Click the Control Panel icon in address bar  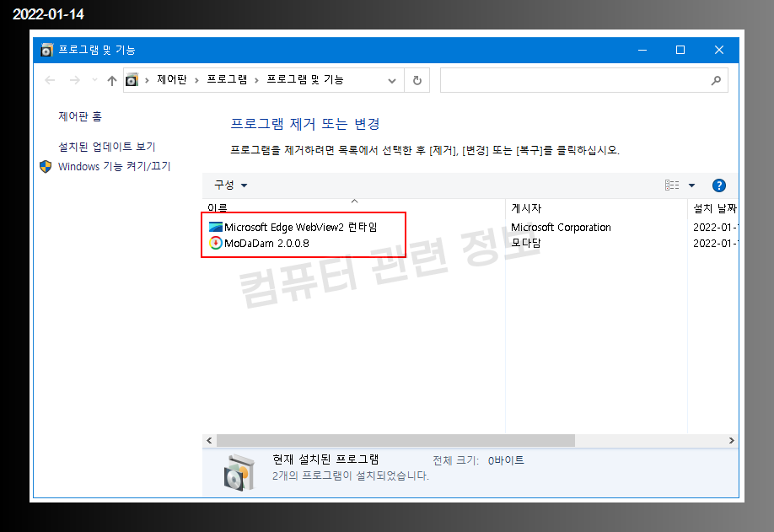[132, 80]
